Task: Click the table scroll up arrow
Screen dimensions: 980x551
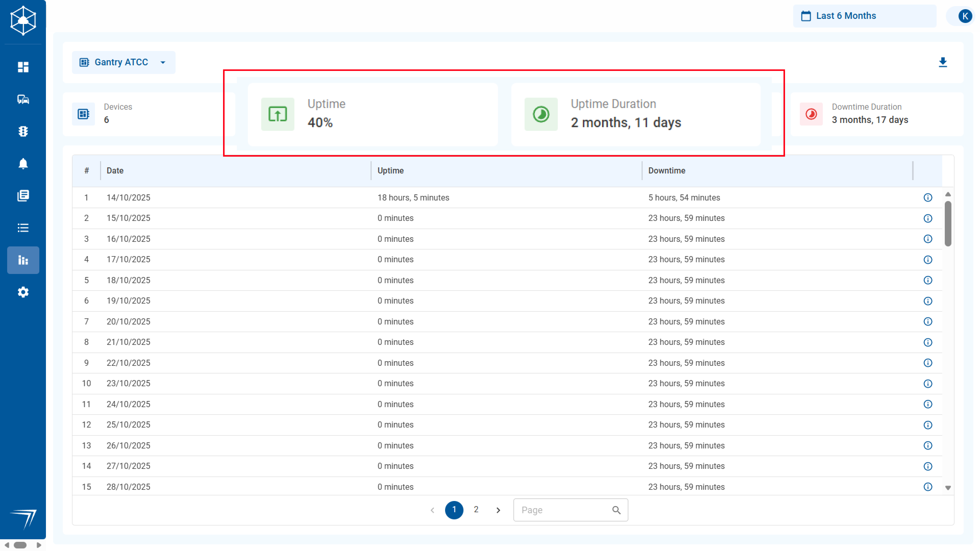Action: tap(948, 194)
